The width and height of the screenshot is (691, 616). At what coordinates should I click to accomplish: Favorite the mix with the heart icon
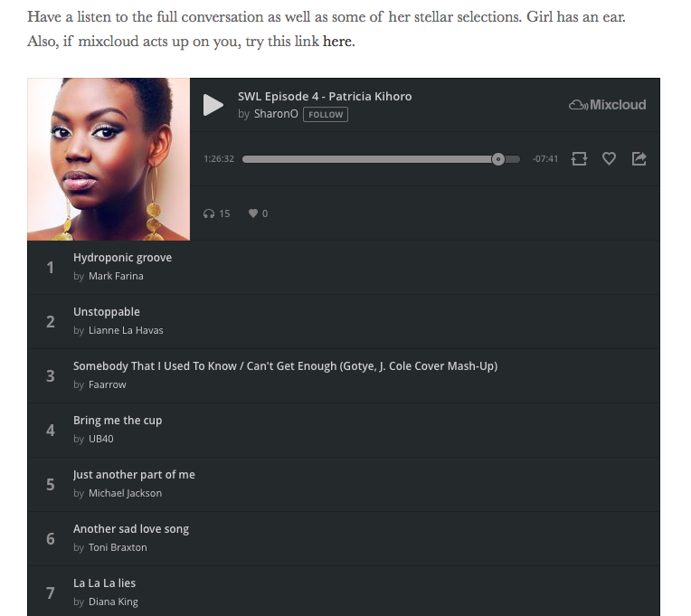pyautogui.click(x=609, y=158)
